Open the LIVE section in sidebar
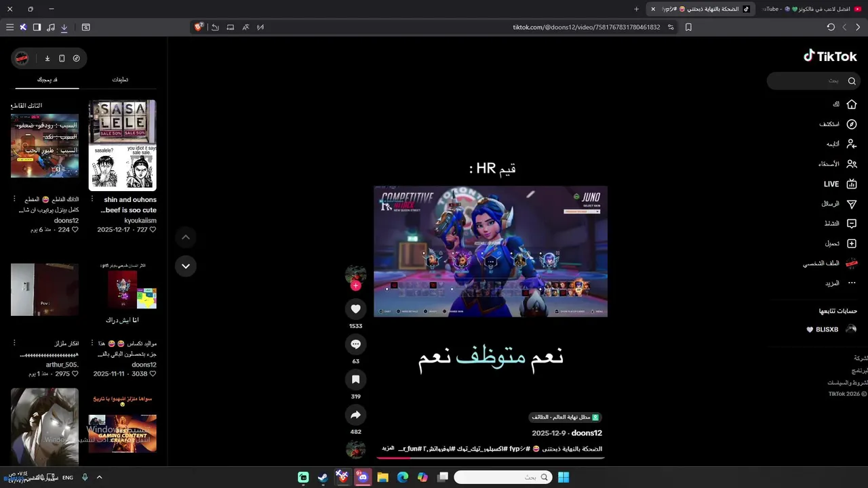Viewport: 868px width, 488px height. [x=841, y=184]
